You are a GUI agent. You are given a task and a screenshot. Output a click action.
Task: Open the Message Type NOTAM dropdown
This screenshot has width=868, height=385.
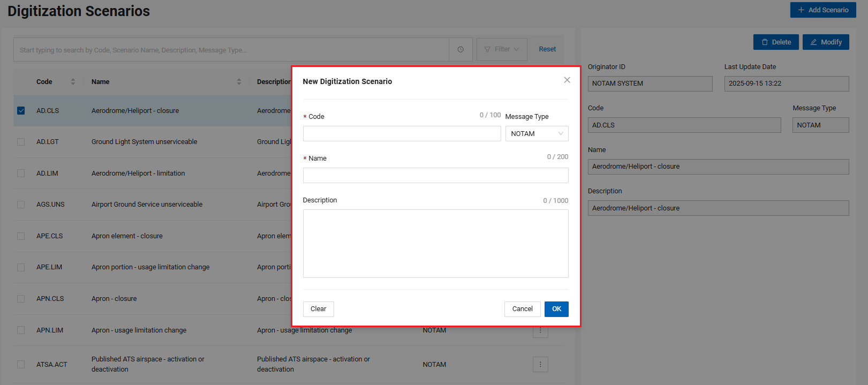pyautogui.click(x=537, y=134)
